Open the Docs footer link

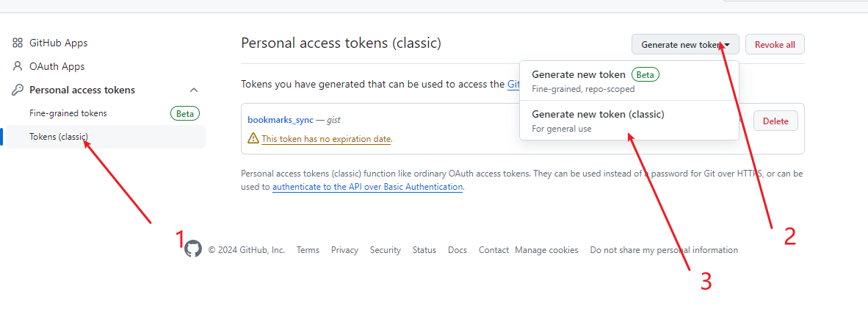coord(457,250)
